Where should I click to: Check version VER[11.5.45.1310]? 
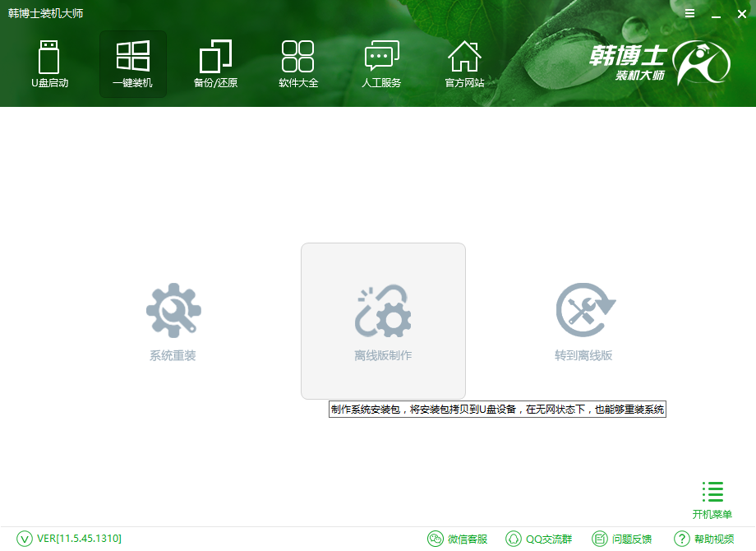[x=78, y=539]
